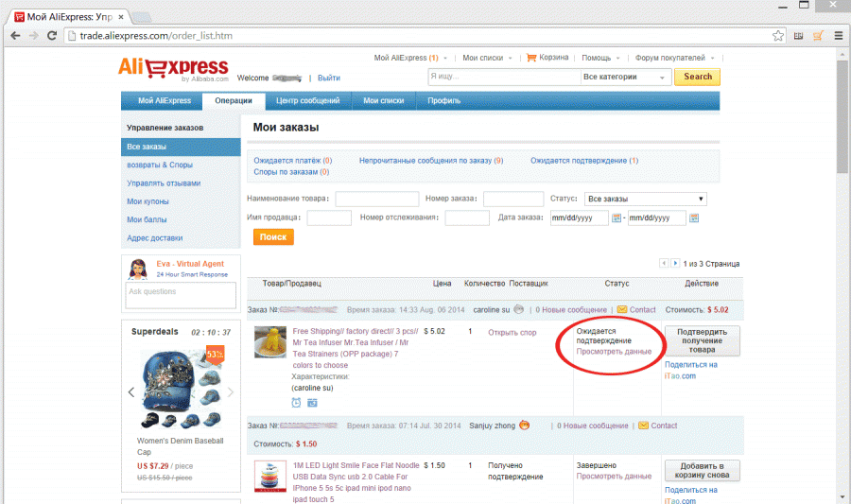This screenshot has height=504, width=851.
Task: Open возвраты & Споры in sidebar
Action: (160, 165)
